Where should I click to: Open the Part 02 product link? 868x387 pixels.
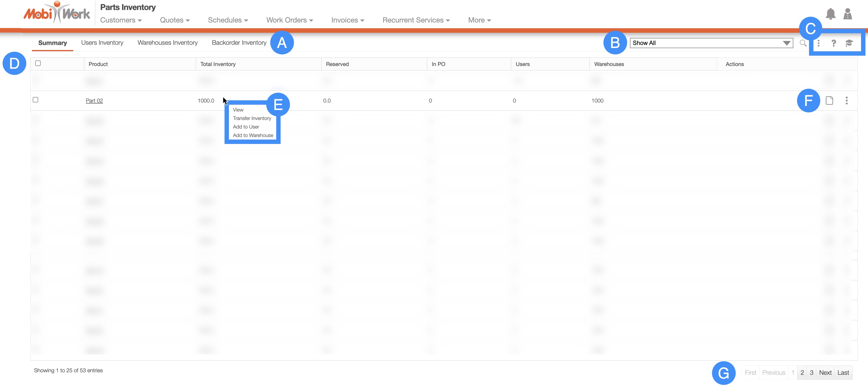coord(94,101)
